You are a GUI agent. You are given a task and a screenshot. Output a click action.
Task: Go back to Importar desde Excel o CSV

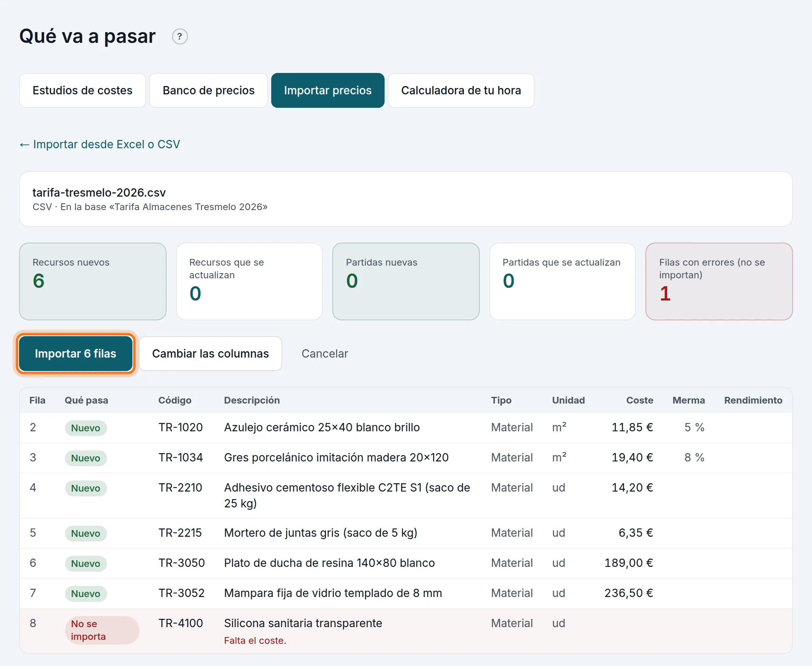pos(100,144)
